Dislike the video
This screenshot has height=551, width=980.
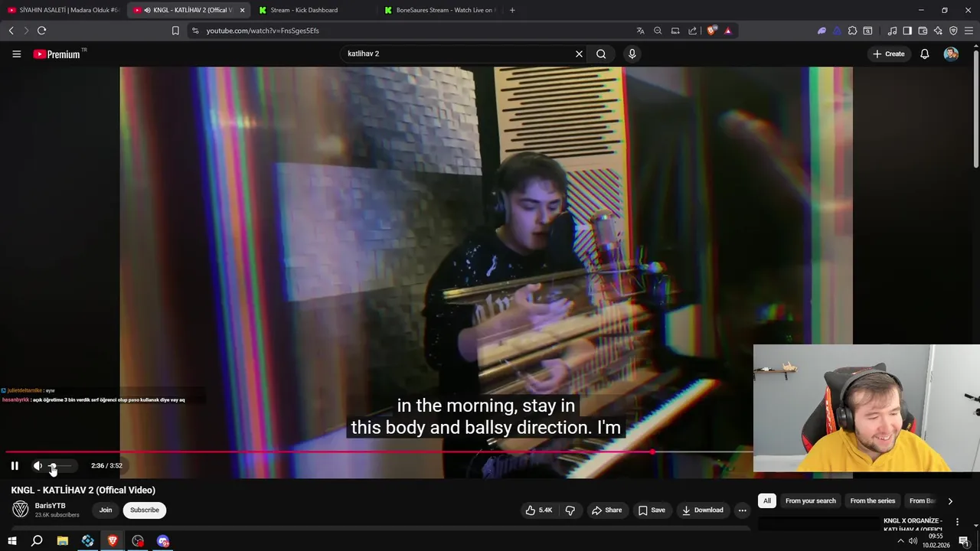pyautogui.click(x=570, y=510)
